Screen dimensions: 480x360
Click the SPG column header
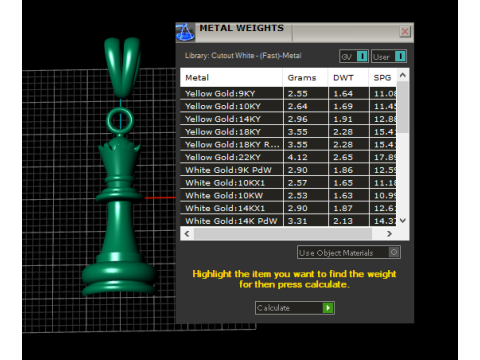coord(383,78)
